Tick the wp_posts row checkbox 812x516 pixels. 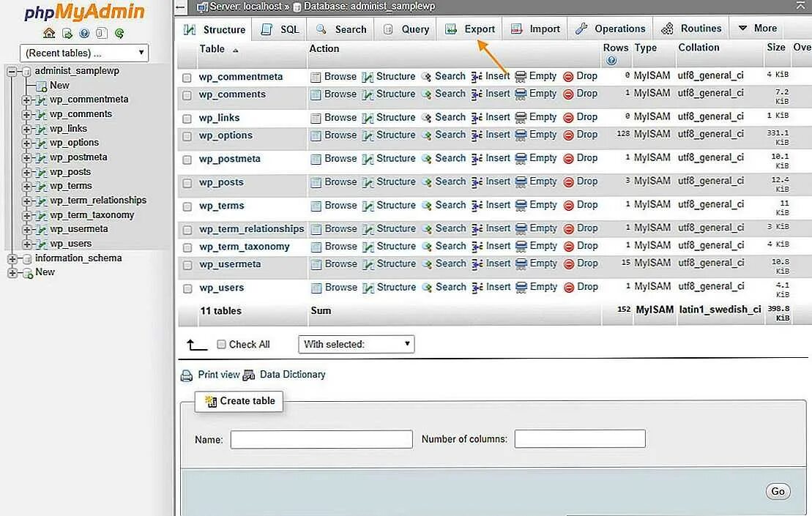point(187,183)
